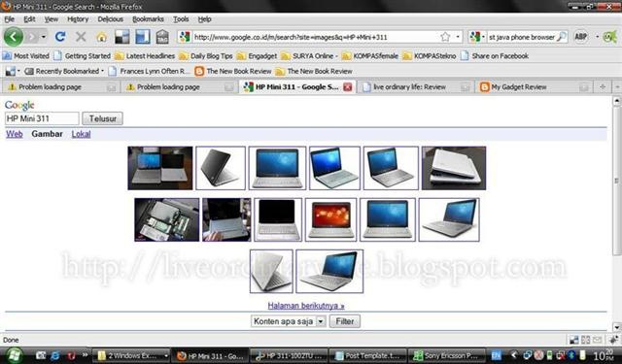Click the green Back navigation button
622x364 pixels.
pos(13,37)
